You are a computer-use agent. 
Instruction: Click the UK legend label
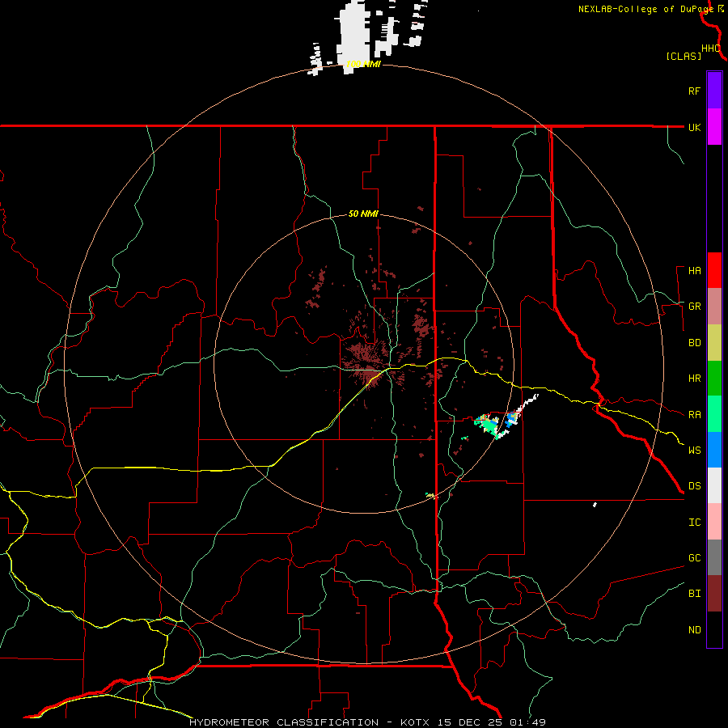click(694, 127)
